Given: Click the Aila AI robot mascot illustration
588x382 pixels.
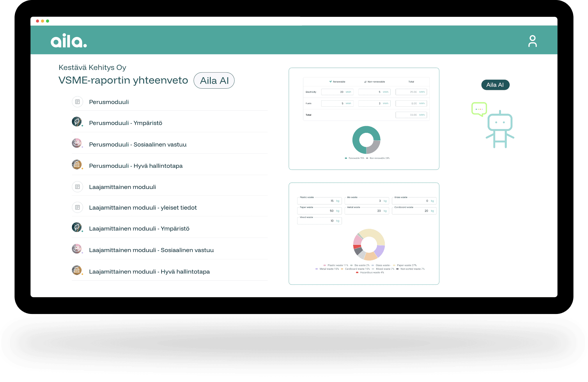Looking at the screenshot, I should click(x=500, y=128).
